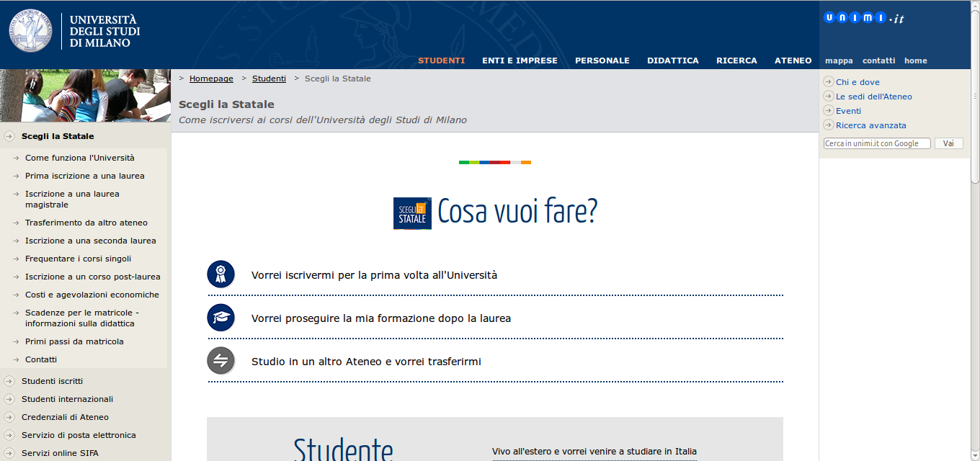Viewport: 980px width, 461px height.
Task: Click the Studenti breadcrumb link
Action: point(269,79)
